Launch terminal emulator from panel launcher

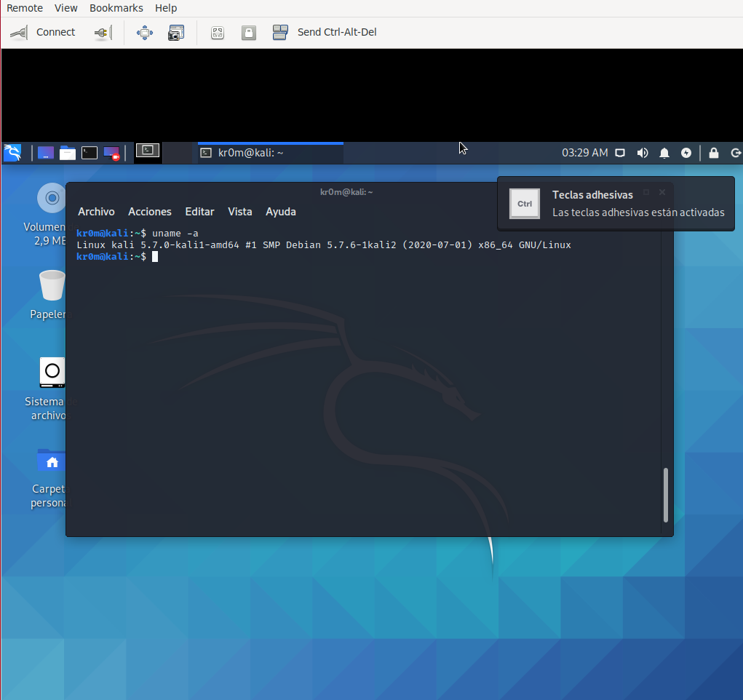coord(90,153)
